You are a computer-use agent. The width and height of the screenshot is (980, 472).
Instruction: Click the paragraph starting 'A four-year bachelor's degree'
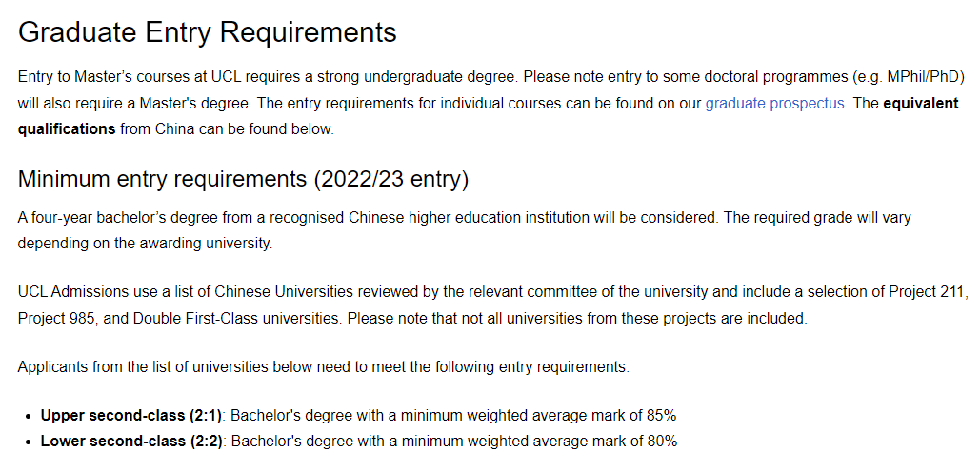[381, 217]
